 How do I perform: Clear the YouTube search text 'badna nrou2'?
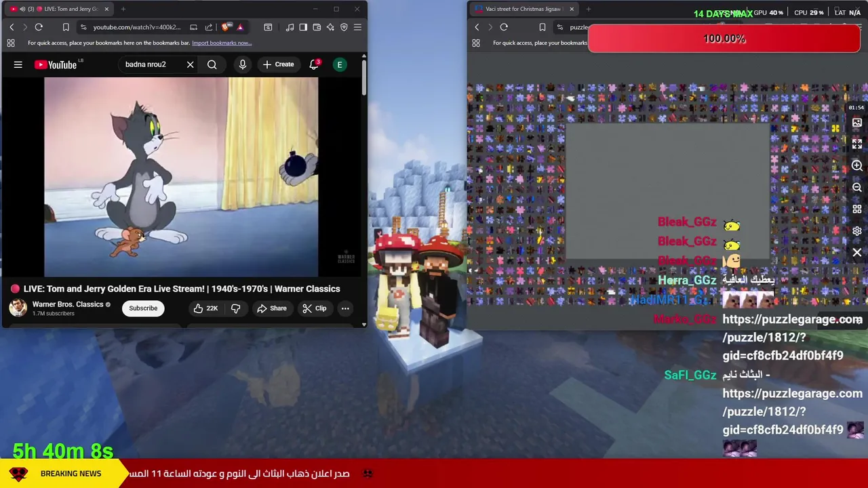(x=190, y=64)
